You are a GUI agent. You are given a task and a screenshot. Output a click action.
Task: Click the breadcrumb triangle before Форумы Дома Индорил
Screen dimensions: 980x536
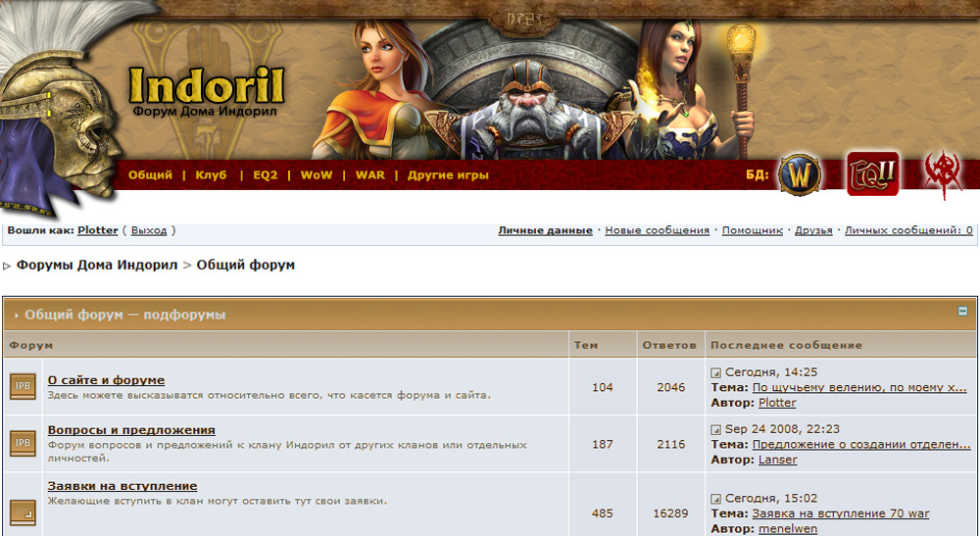coord(7,267)
